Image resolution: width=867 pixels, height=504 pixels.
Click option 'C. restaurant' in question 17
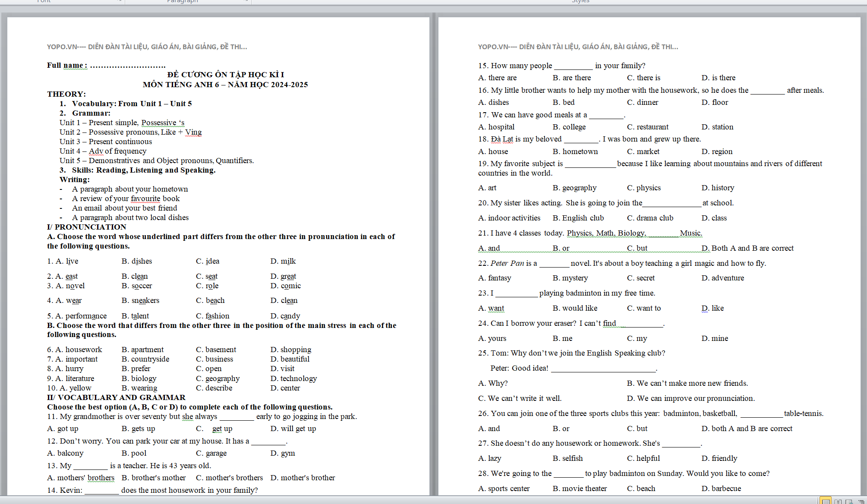pos(647,127)
